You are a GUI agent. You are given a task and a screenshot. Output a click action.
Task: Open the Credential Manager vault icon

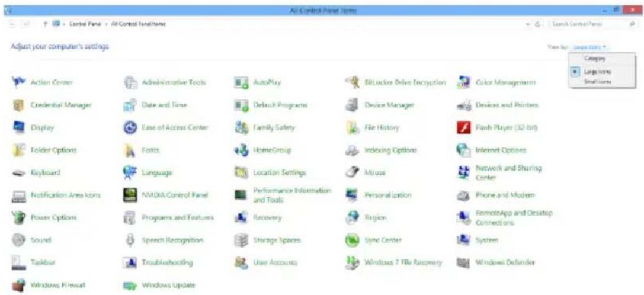(19, 105)
